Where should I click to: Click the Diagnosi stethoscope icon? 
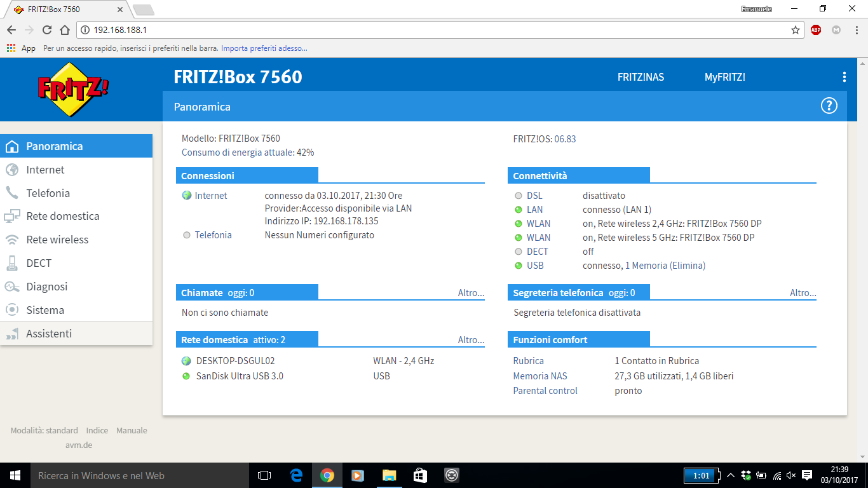(11, 287)
